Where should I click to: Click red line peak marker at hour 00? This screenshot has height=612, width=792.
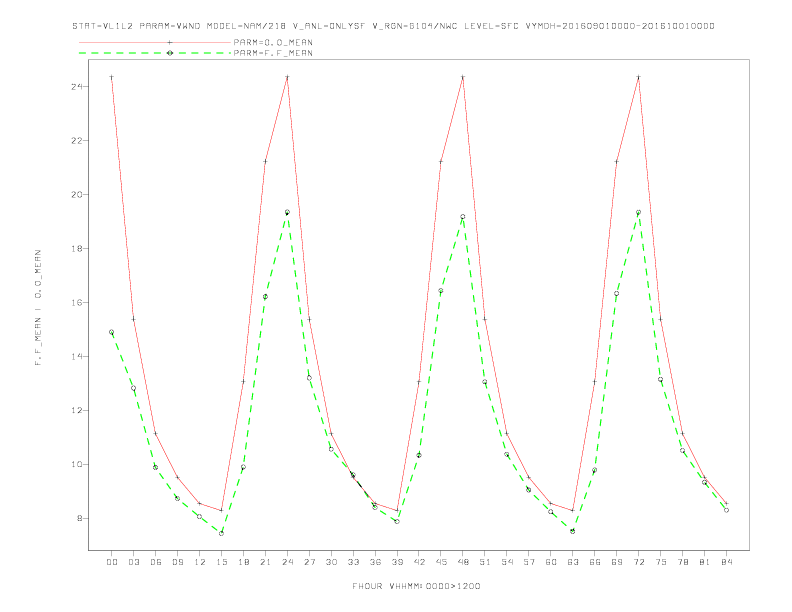112,77
